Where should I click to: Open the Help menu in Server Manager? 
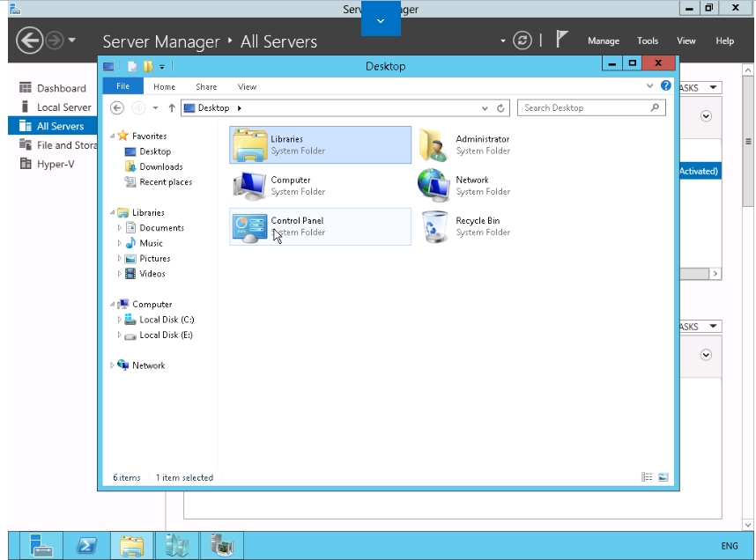(x=724, y=41)
